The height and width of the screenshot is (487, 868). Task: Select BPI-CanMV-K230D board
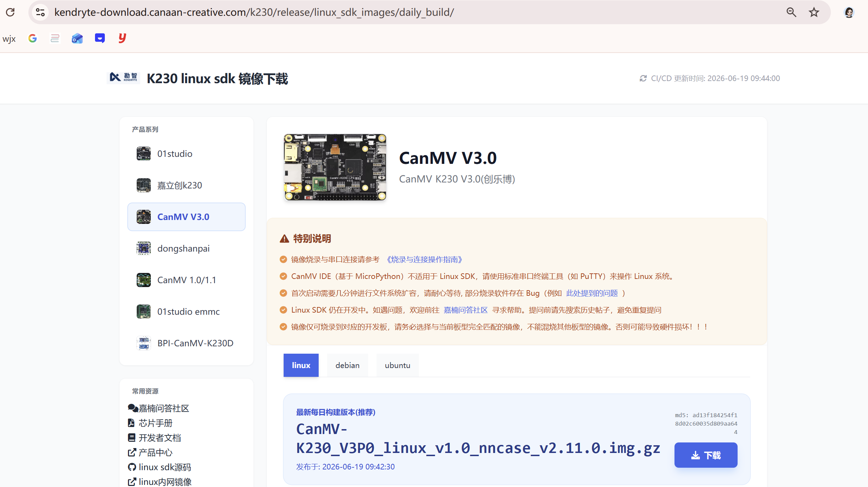186,343
